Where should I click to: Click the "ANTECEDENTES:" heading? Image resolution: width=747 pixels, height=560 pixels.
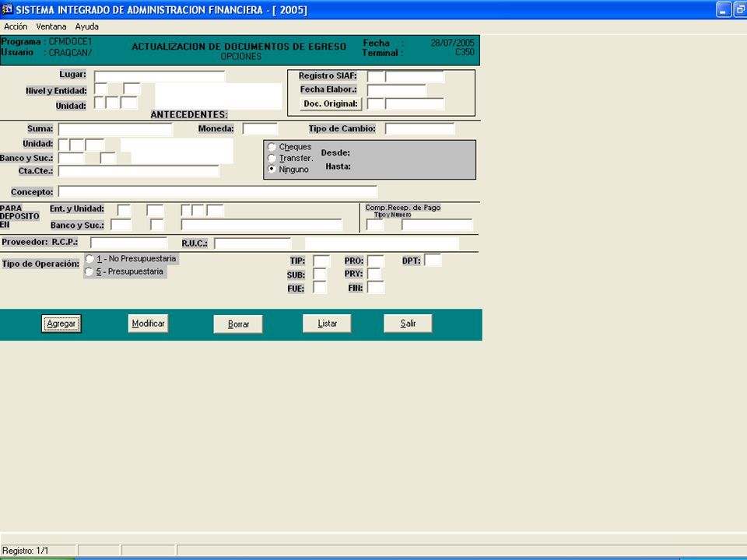(x=189, y=115)
